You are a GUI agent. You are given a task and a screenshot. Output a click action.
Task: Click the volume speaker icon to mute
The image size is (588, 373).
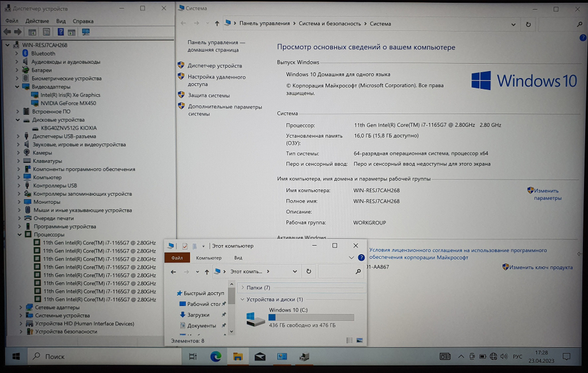(504, 357)
